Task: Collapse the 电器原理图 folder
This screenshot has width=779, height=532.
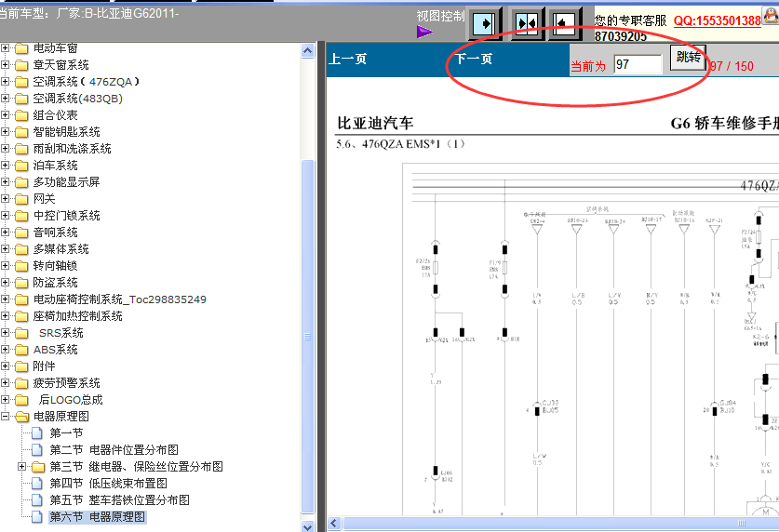Action: [x=5, y=417]
